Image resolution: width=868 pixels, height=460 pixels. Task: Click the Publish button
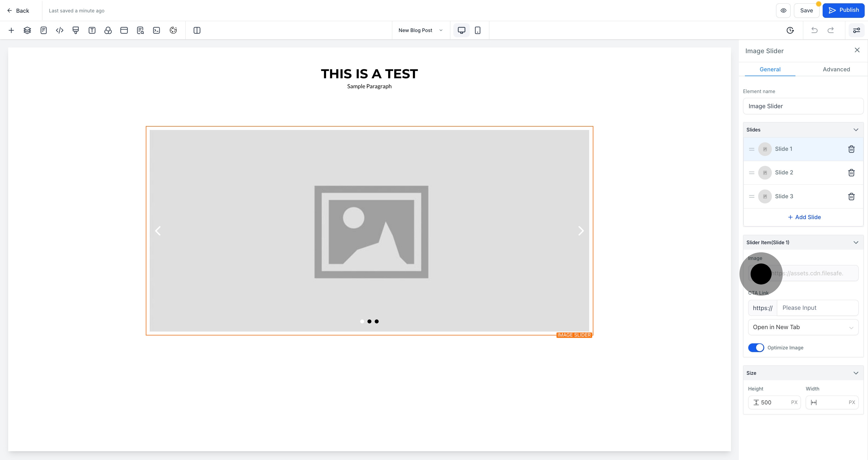[844, 10]
